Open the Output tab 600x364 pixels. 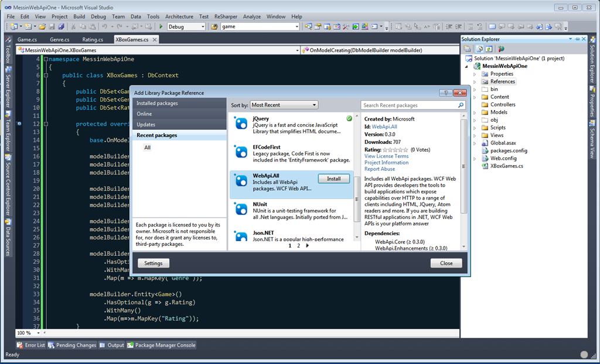112,345
